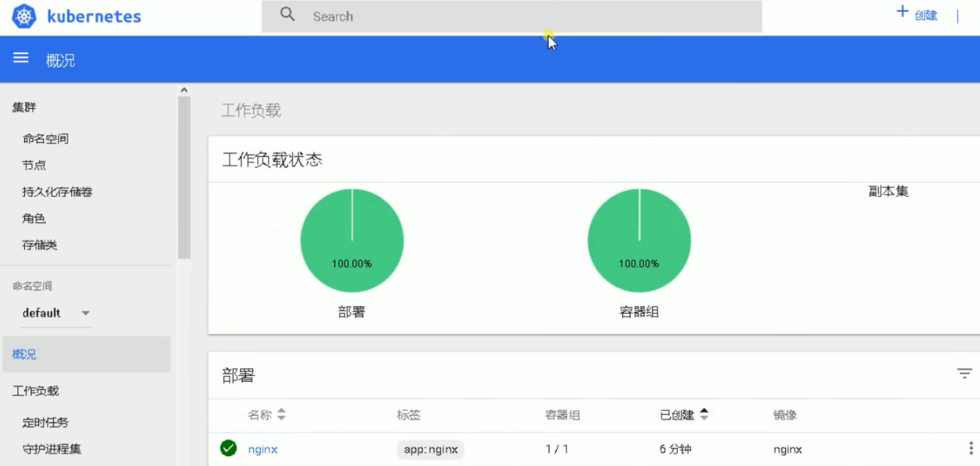Click the sidebar scrollbar thumb

(184, 178)
